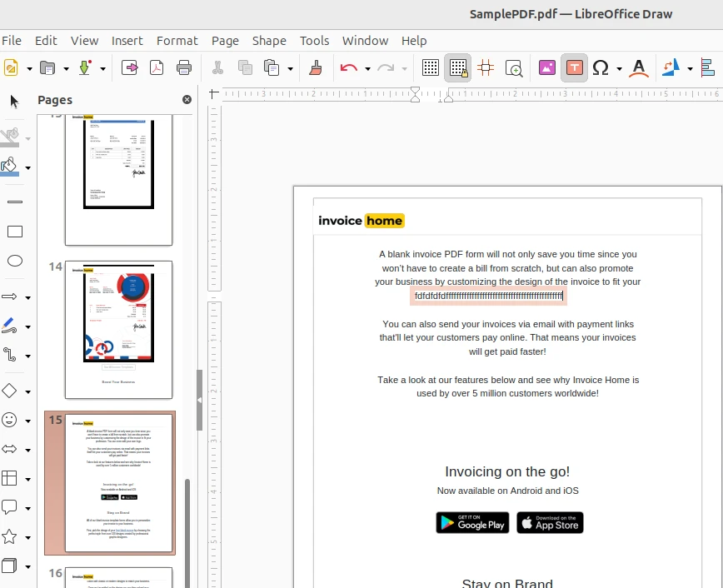Expand Lines and Arrows dropdown
The width and height of the screenshot is (723, 588).
[28, 297]
